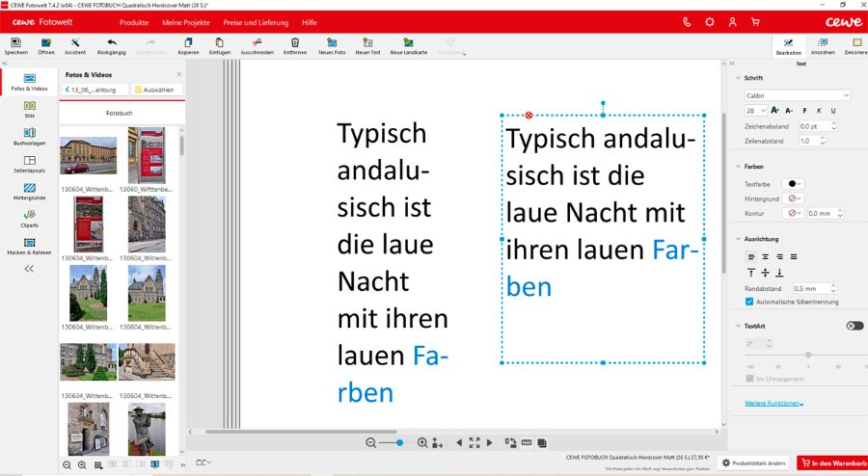Open the Produkte menu
The width and height of the screenshot is (868, 476).
click(x=133, y=21)
